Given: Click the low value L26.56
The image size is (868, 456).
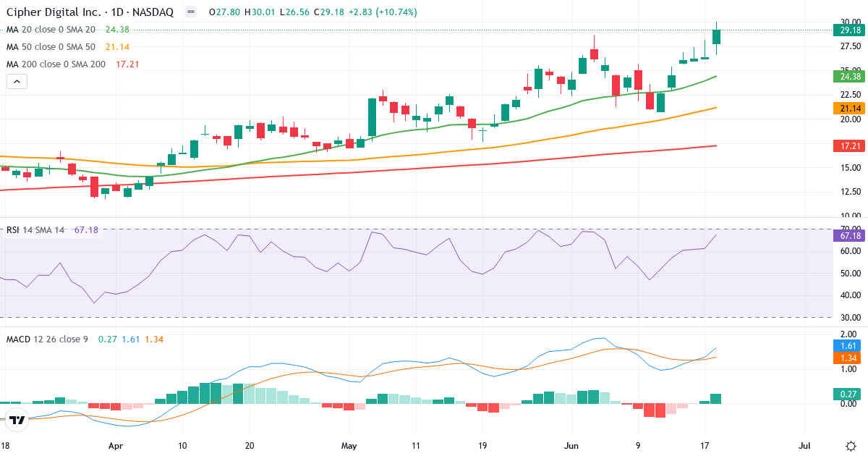Looking at the screenshot, I should pos(294,12).
